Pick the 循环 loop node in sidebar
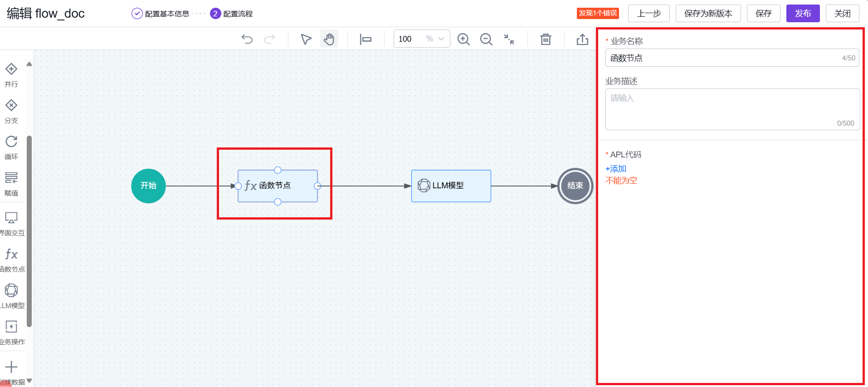The image size is (868, 387). pos(11,147)
